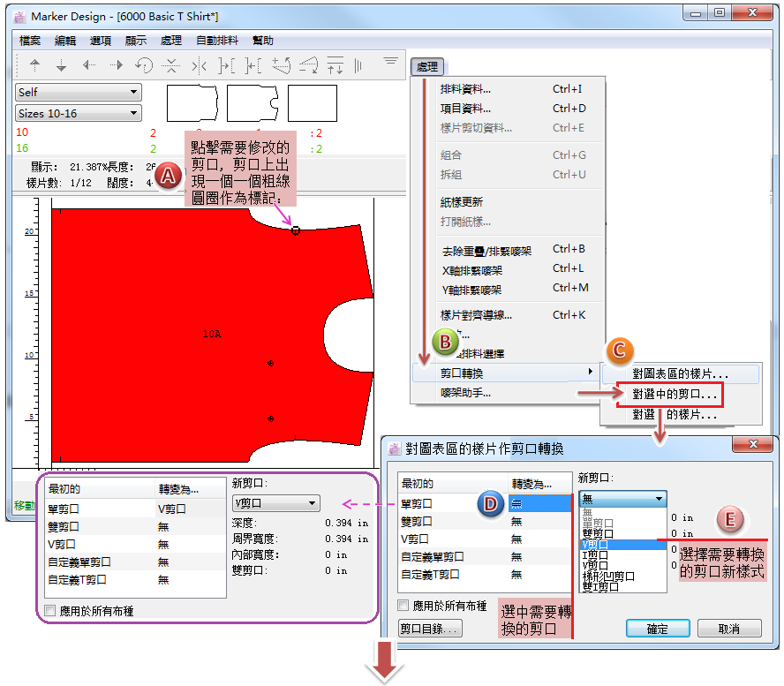Screen dimensions: 784x686
Task: Toggle 應用於所有布種 checkbox in the purple inset
Action: pos(50,610)
